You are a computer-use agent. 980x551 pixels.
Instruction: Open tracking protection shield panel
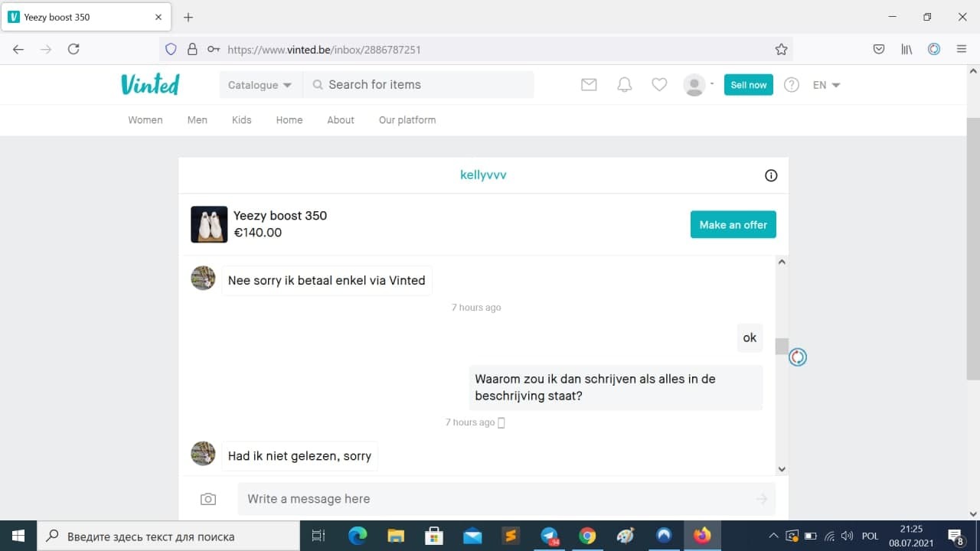click(x=171, y=49)
